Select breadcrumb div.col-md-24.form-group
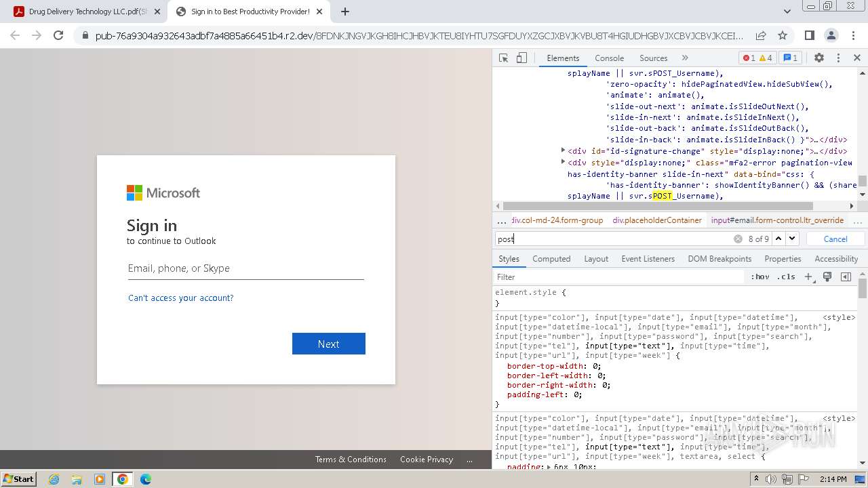 557,220
